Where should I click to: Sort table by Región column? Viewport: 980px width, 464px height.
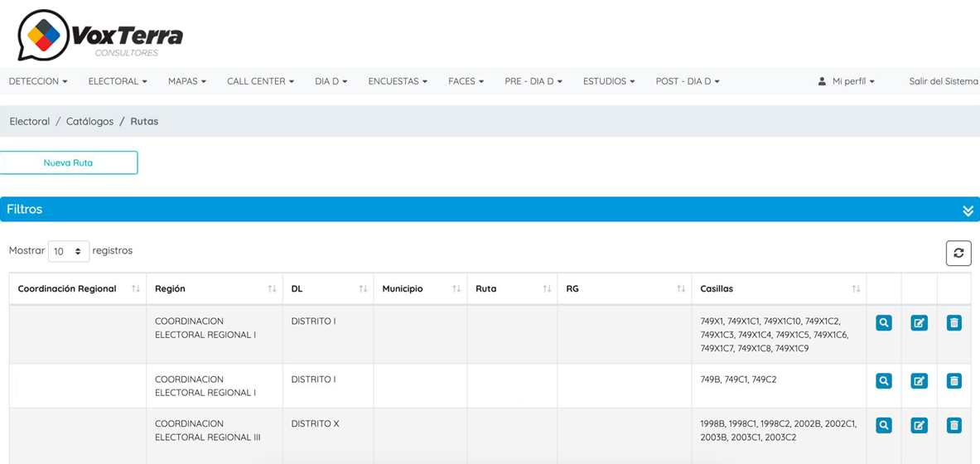[214, 288]
